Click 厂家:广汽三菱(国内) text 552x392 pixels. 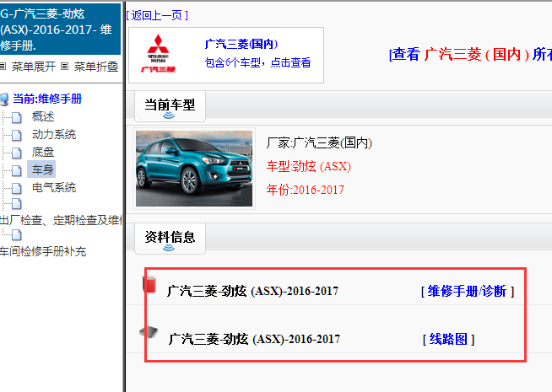319,142
